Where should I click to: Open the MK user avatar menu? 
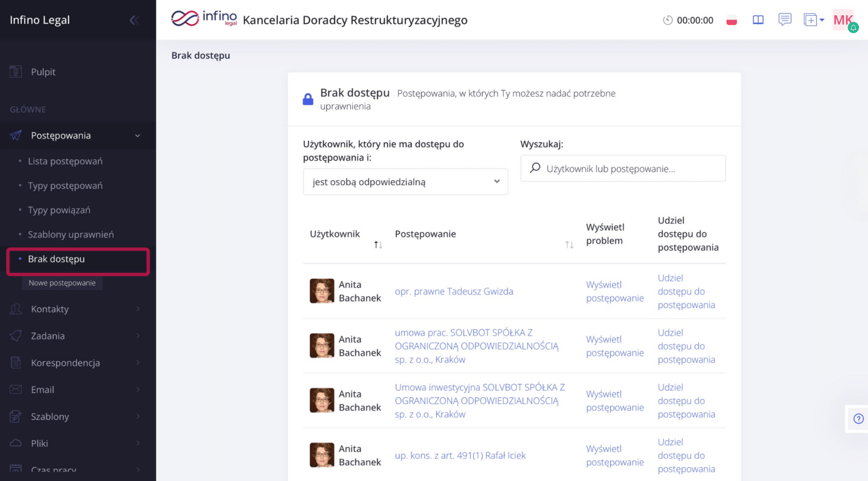coord(844,20)
